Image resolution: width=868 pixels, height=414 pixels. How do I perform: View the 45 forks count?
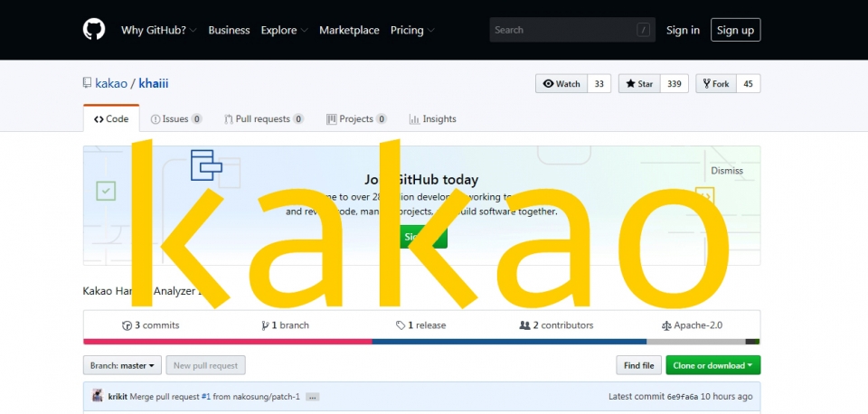point(749,83)
